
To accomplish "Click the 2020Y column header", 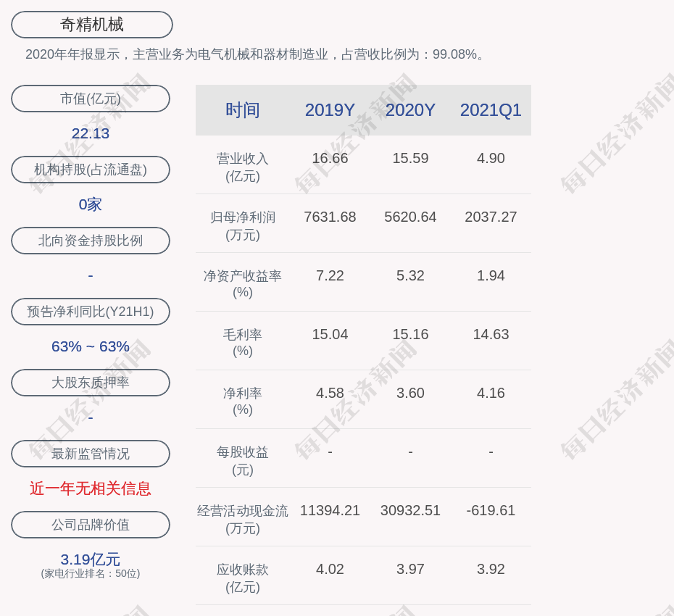I will [410, 110].
